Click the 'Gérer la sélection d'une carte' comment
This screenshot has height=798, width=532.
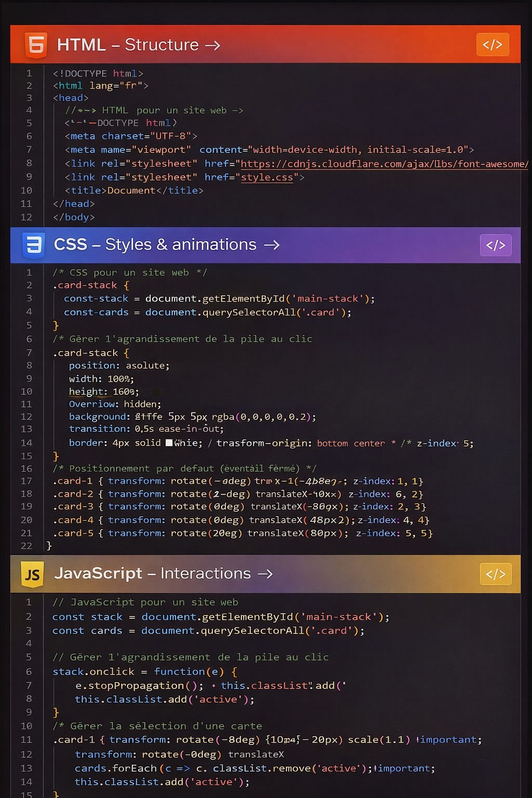coord(157,726)
